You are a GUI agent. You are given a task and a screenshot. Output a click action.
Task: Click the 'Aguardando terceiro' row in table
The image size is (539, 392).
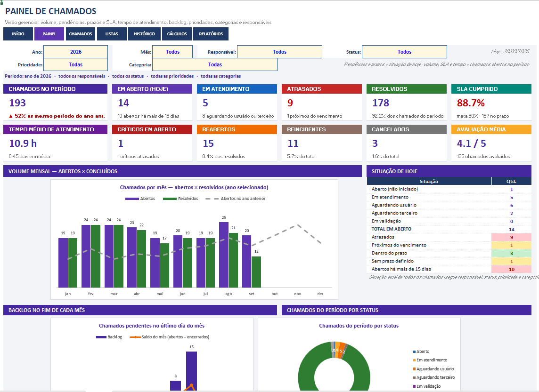coord(449,213)
